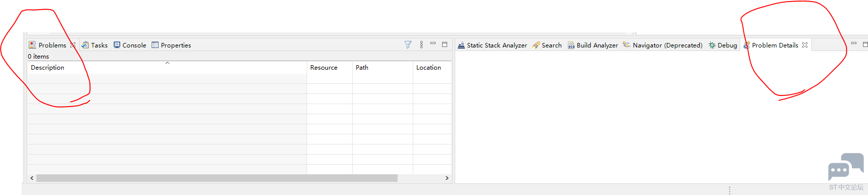The width and height of the screenshot is (868, 195).
Task: Click the Navigator tree icon
Action: click(x=626, y=44)
